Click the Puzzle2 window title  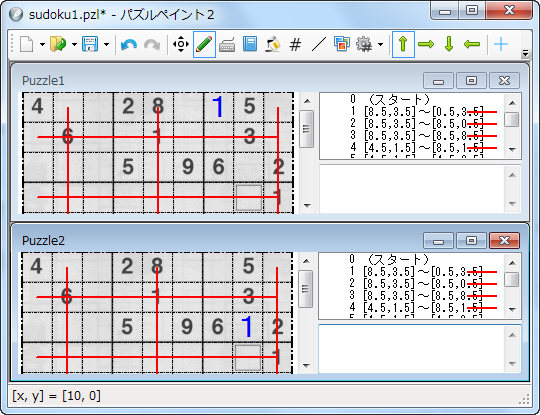[x=43, y=240]
